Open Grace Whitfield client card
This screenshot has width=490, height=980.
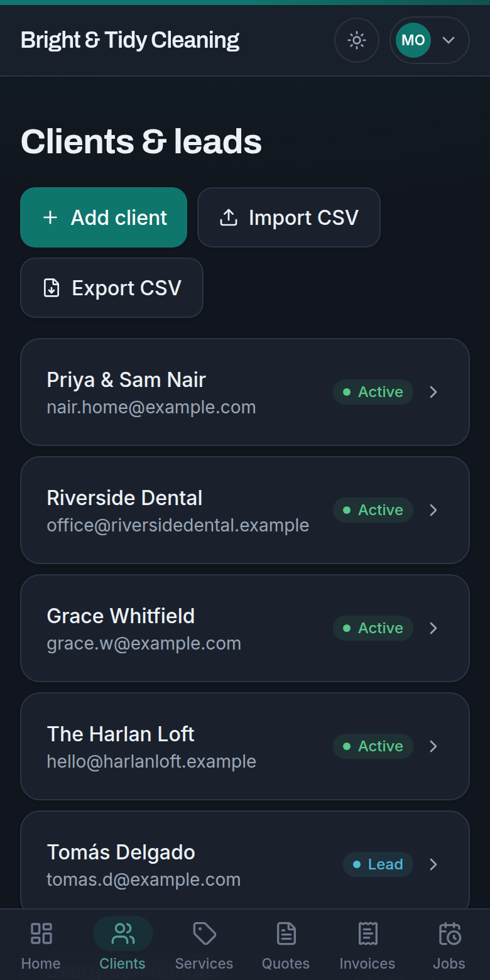click(x=245, y=628)
